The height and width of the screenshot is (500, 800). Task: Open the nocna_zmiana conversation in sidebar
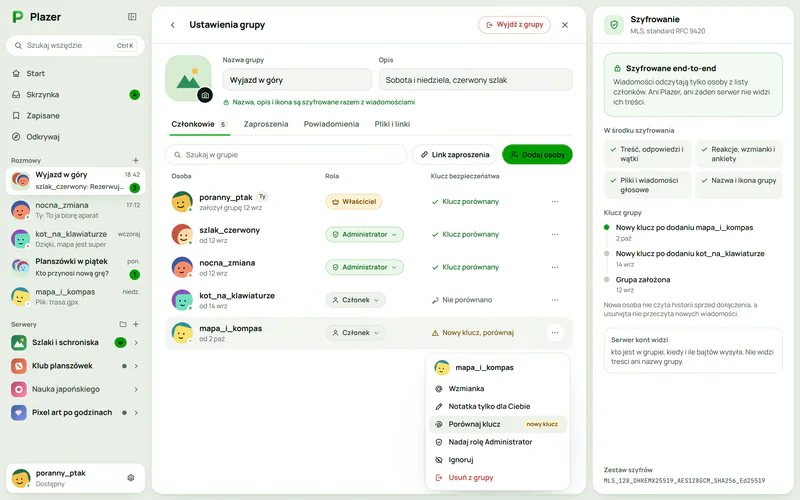(x=76, y=210)
